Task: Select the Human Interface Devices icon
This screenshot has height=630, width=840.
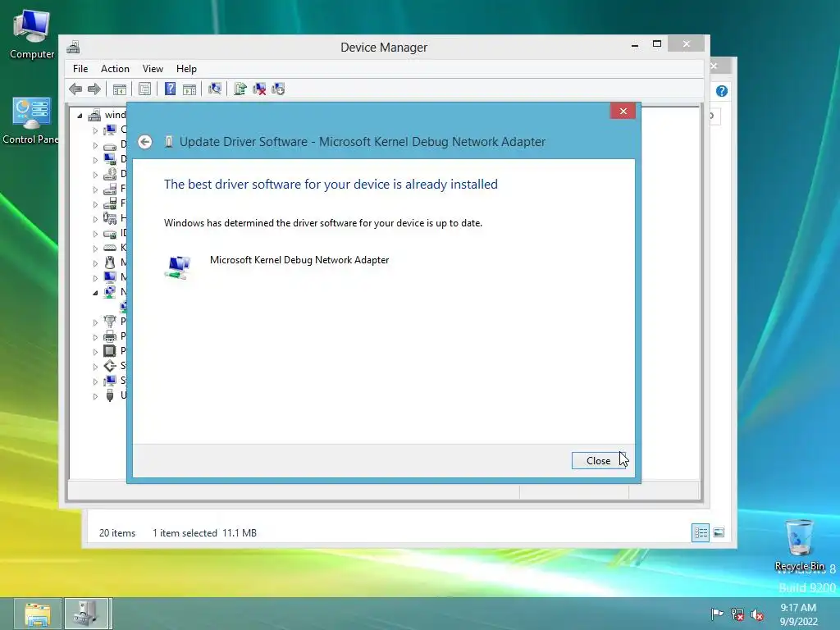Action: point(110,218)
